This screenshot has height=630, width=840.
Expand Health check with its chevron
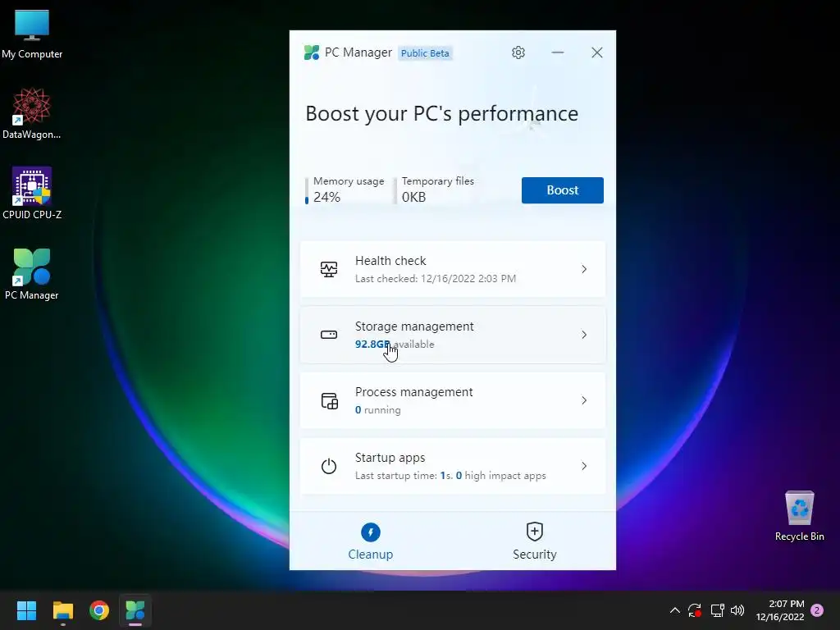(x=584, y=269)
